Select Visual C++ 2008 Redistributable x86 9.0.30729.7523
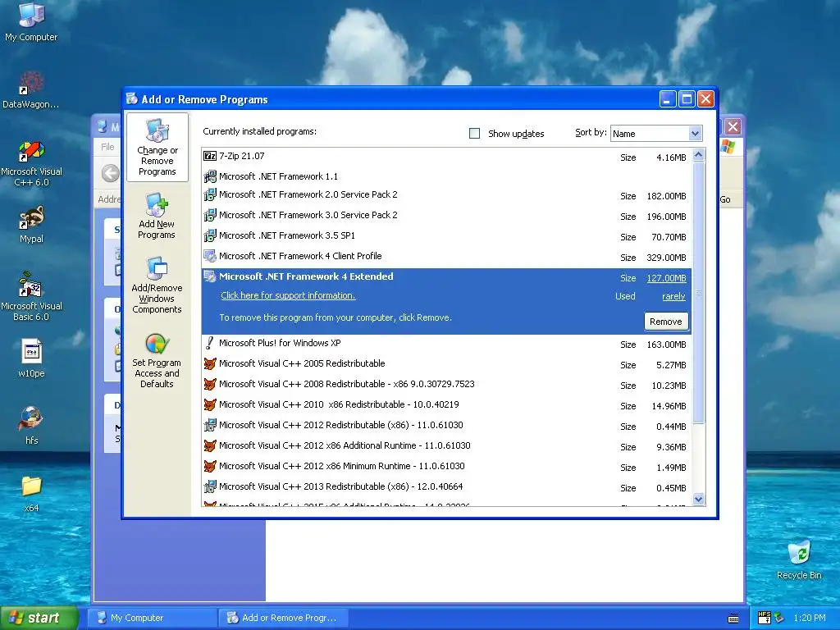 [x=446, y=384]
